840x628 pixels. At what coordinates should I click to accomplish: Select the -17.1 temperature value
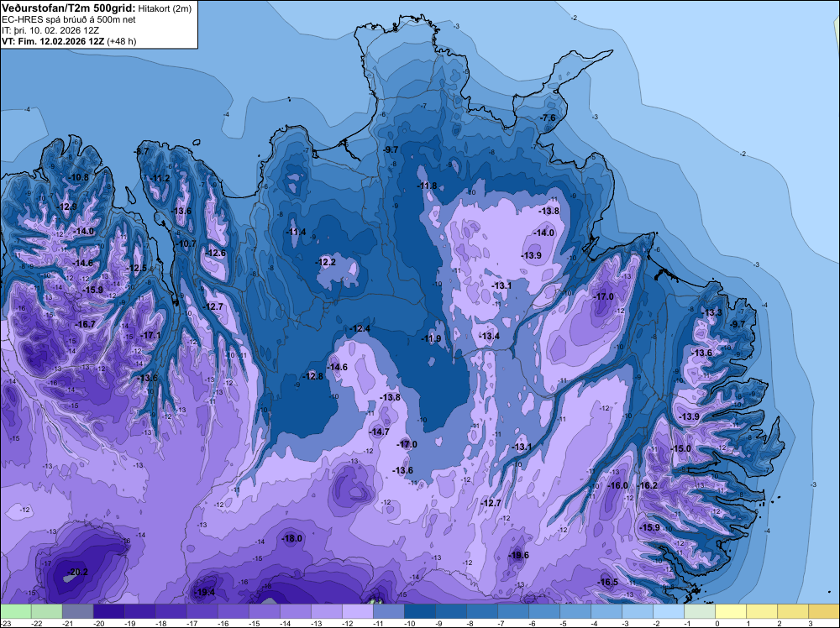pos(150,335)
